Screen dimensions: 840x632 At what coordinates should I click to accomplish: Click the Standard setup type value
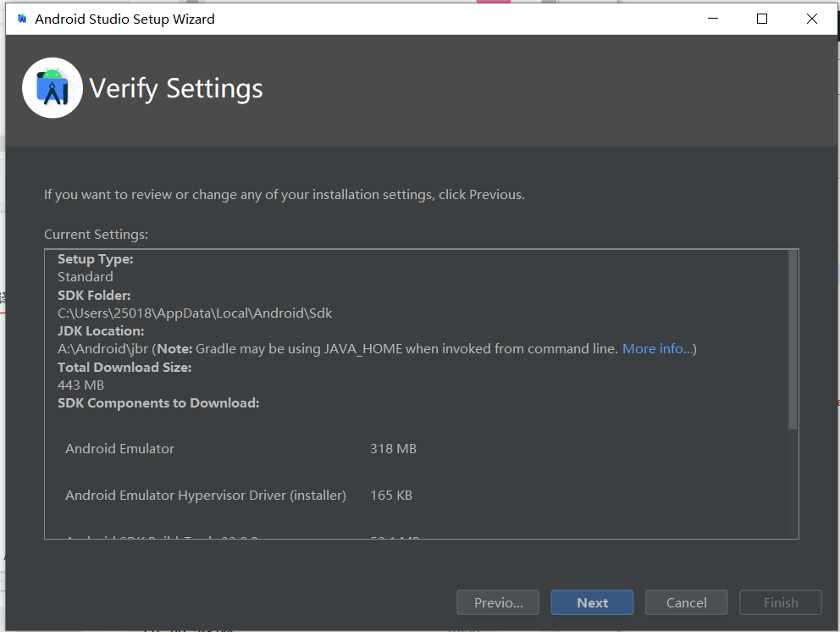pos(86,276)
